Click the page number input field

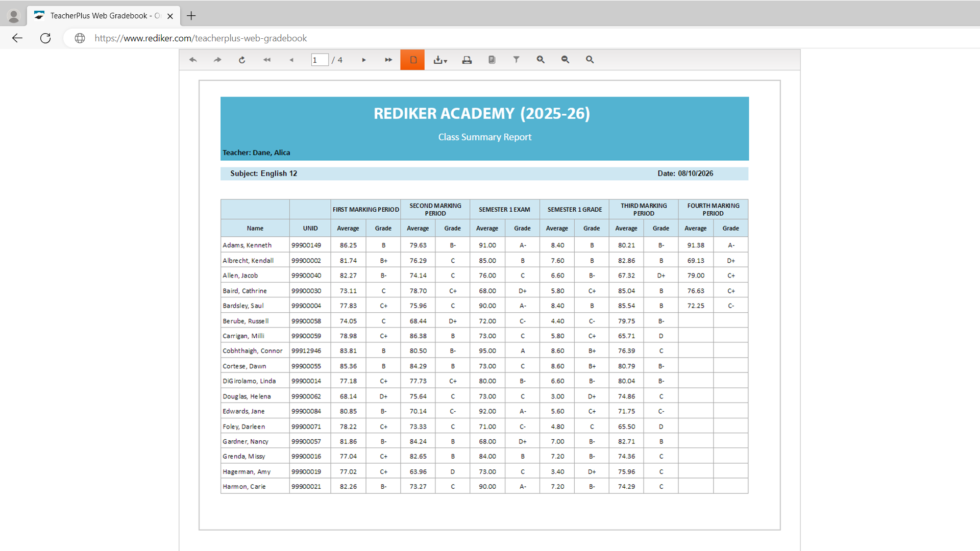[320, 60]
